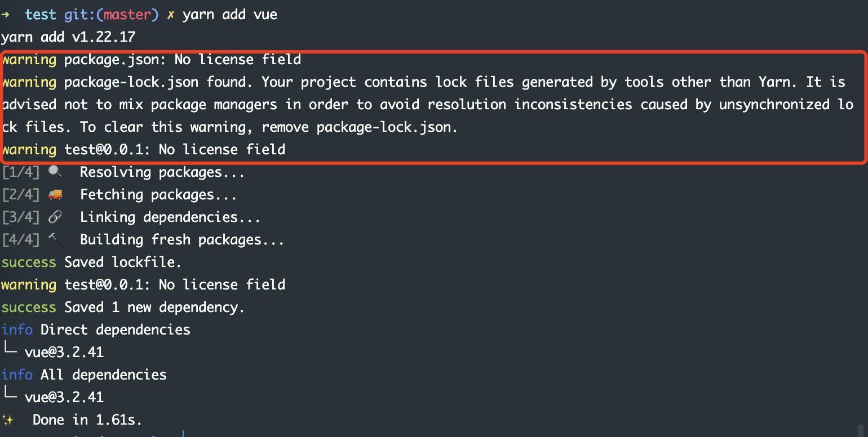Click vue@3.2.41 under All dependencies
The height and width of the screenshot is (437, 868).
[64, 398]
